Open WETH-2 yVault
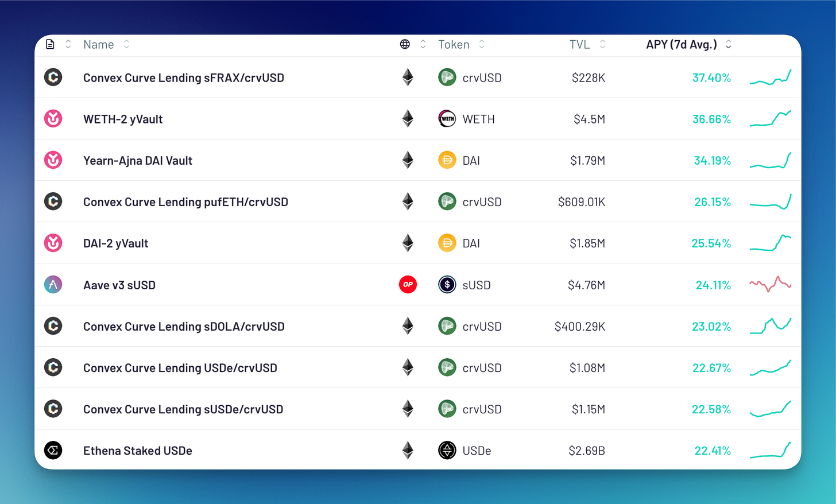Screen dimensions: 836x504 click(x=123, y=119)
